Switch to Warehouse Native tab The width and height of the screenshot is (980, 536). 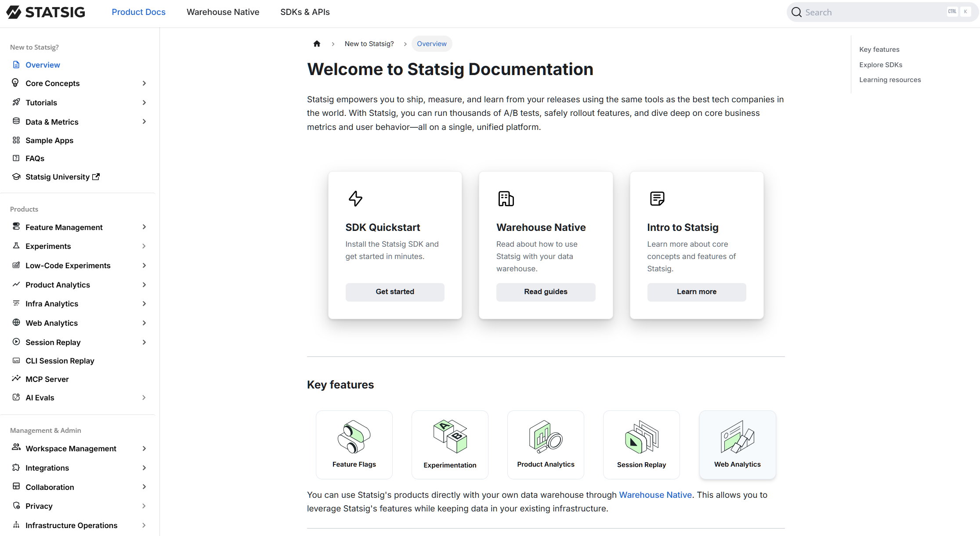223,12
